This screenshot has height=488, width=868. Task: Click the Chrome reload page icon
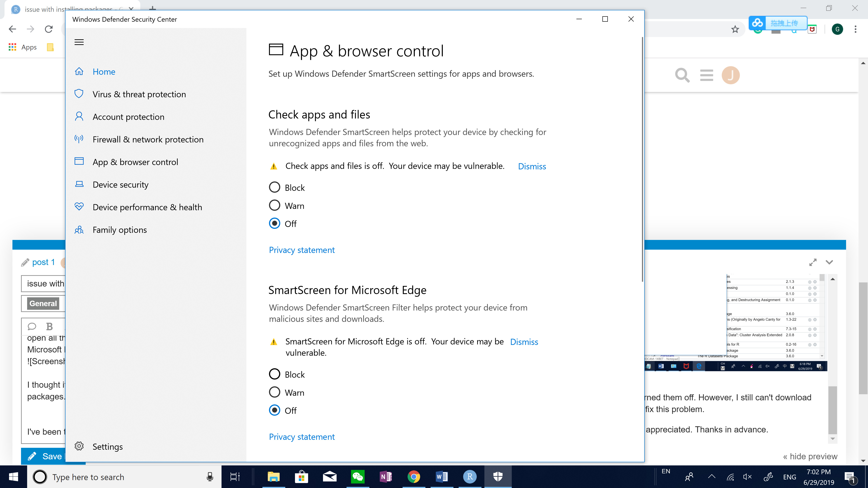(49, 29)
